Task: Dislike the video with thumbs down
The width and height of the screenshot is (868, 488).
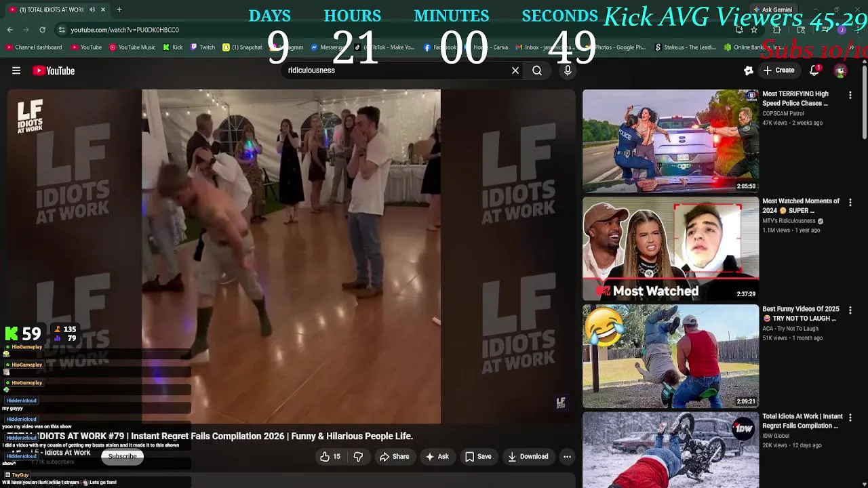Action: point(358,457)
